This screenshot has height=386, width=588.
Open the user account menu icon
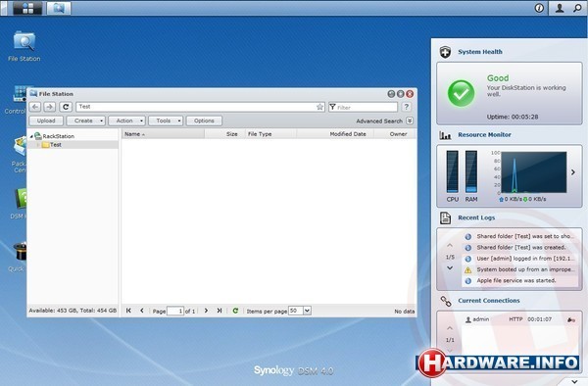(x=560, y=8)
